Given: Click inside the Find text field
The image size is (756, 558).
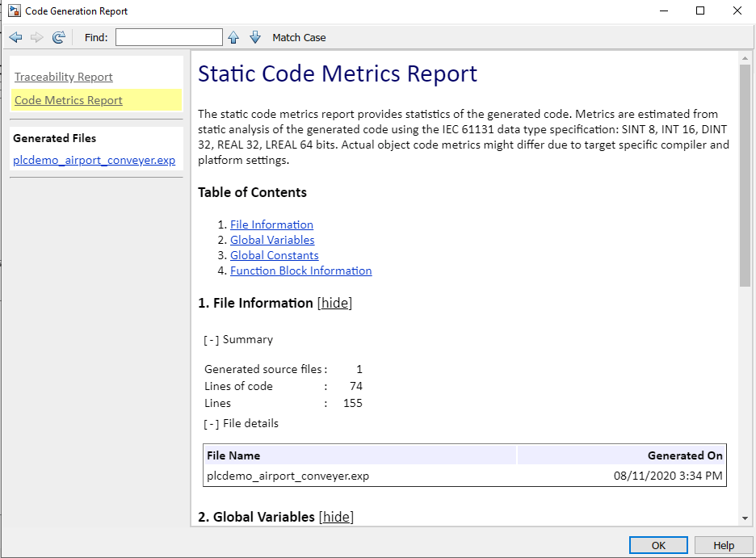Looking at the screenshot, I should pos(169,37).
